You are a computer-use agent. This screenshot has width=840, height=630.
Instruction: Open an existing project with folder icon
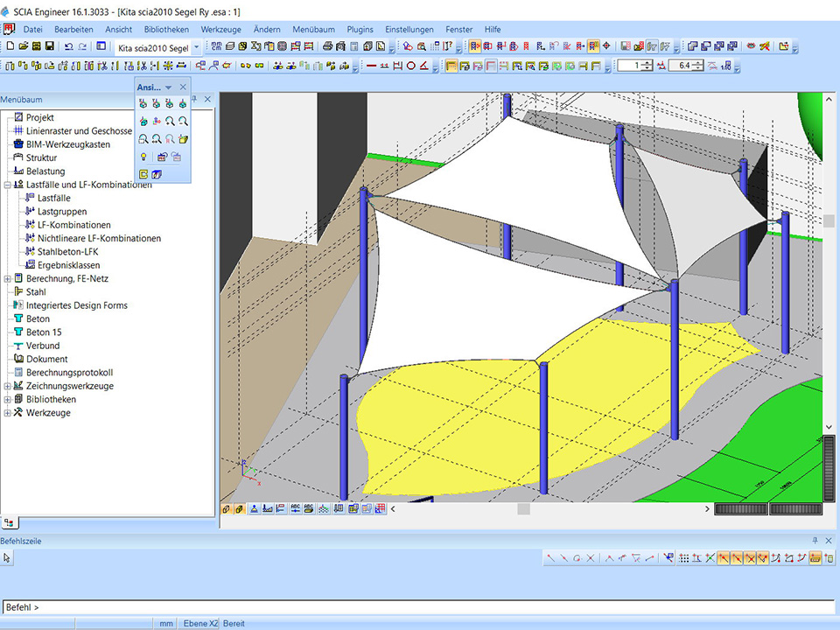coord(23,46)
